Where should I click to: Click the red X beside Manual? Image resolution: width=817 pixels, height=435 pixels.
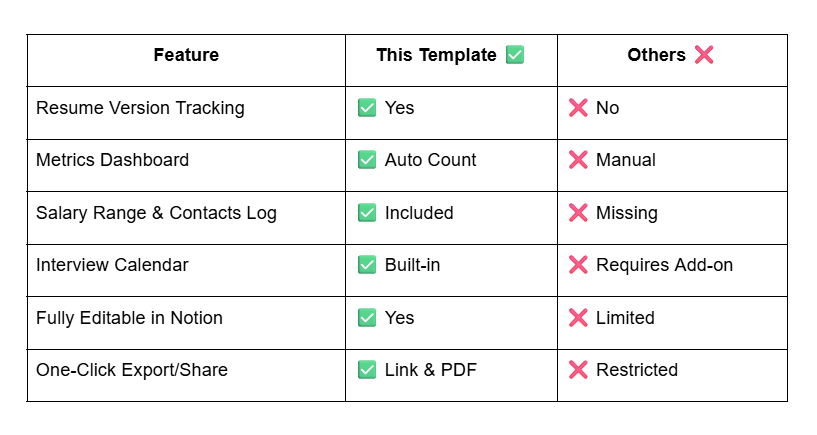pyautogui.click(x=578, y=160)
